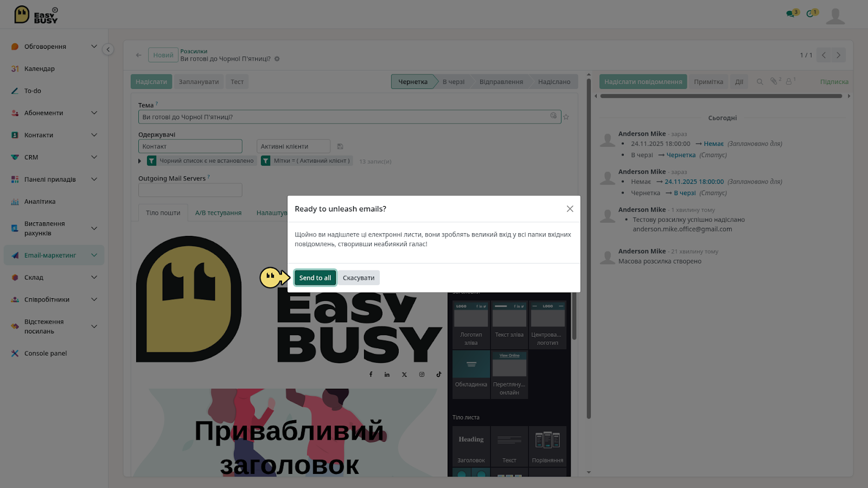Search the chatter with the magnifier icon
The width and height of the screenshot is (868, 488).
point(759,82)
